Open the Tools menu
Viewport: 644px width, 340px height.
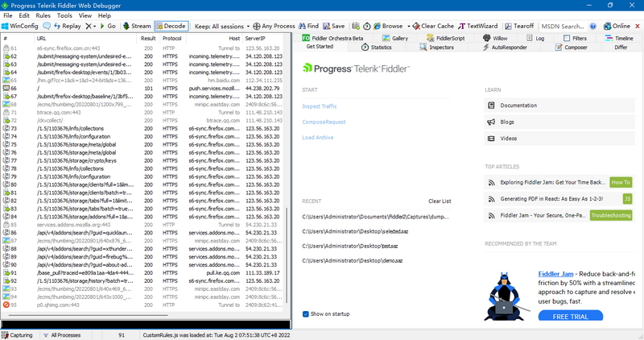[x=64, y=15]
